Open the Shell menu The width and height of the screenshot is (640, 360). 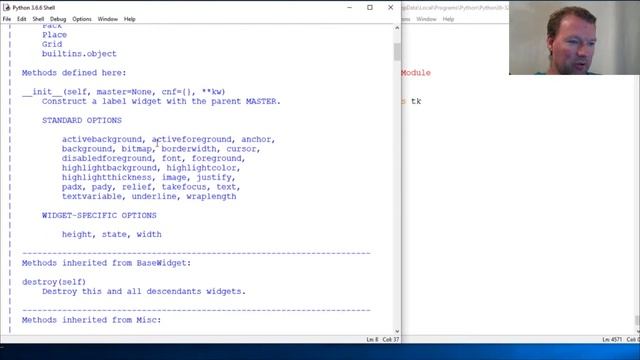point(38,19)
